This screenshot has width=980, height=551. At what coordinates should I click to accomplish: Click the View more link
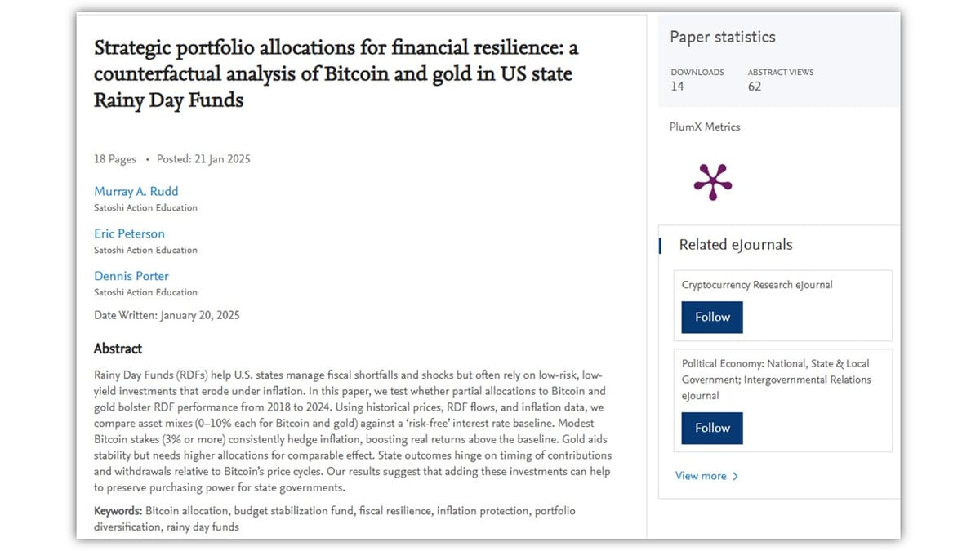[701, 476]
